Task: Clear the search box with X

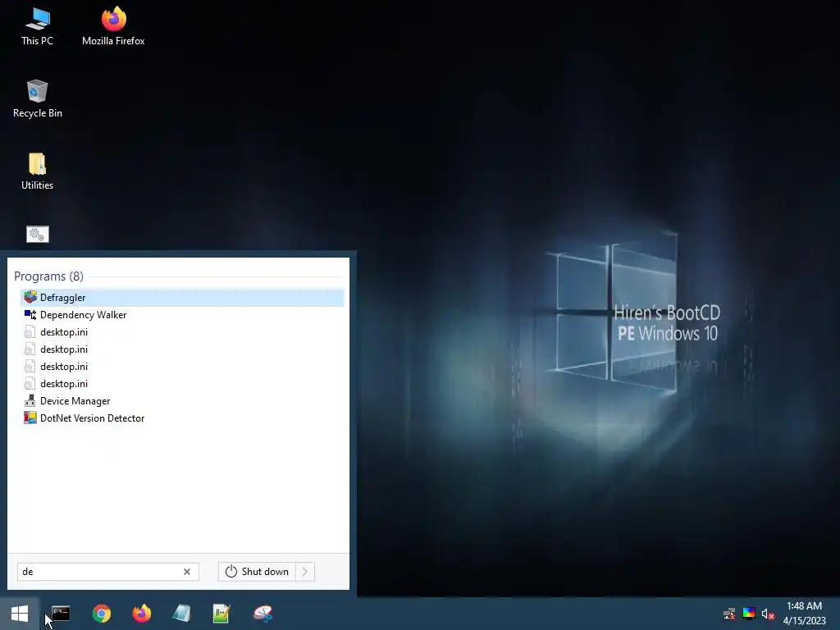Action: click(187, 572)
